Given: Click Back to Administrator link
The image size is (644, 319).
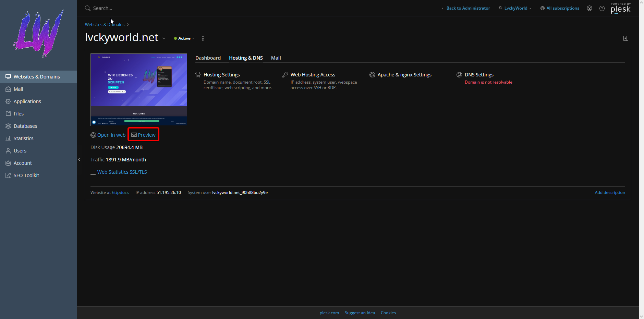Looking at the screenshot, I should tap(468, 8).
